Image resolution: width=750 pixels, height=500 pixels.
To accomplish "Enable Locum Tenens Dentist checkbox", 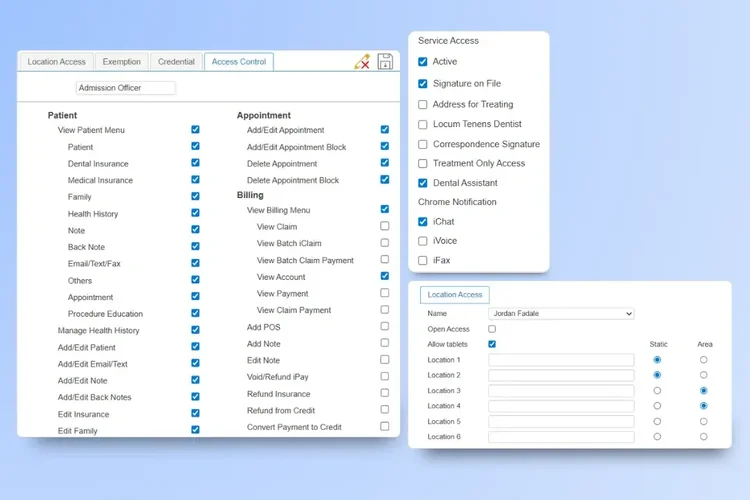I will point(422,124).
